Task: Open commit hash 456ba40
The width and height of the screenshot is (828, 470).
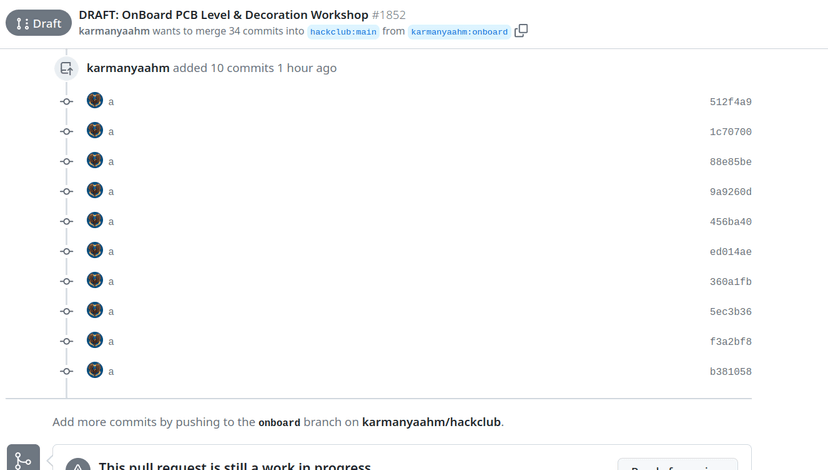Action: [x=730, y=222]
